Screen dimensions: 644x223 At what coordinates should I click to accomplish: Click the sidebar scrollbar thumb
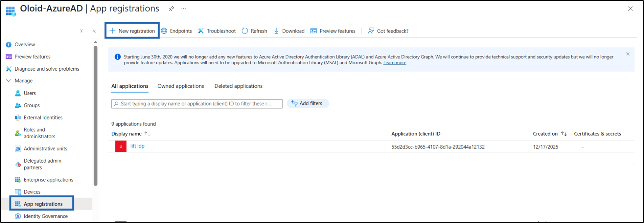[x=96, y=116]
